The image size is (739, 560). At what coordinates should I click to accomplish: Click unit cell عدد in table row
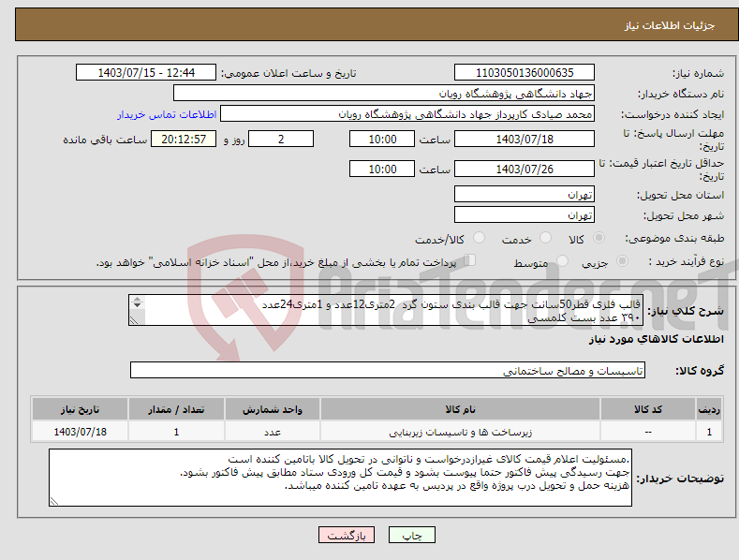click(273, 432)
